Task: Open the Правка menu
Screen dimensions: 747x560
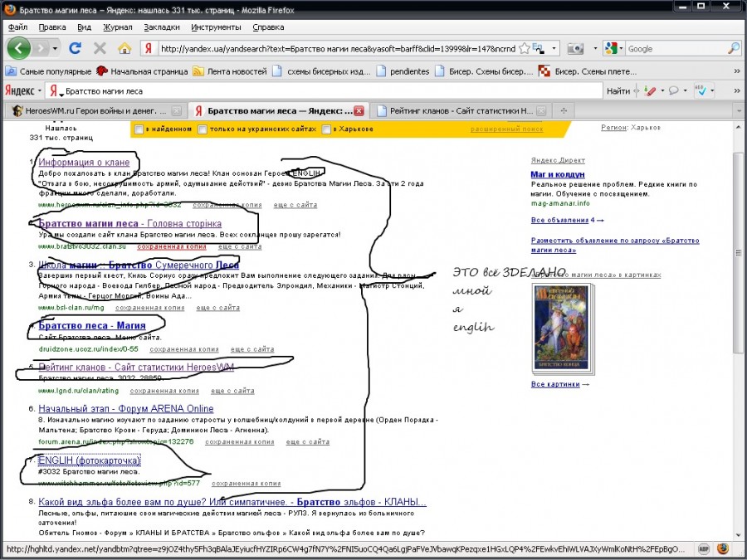Action: (x=52, y=27)
